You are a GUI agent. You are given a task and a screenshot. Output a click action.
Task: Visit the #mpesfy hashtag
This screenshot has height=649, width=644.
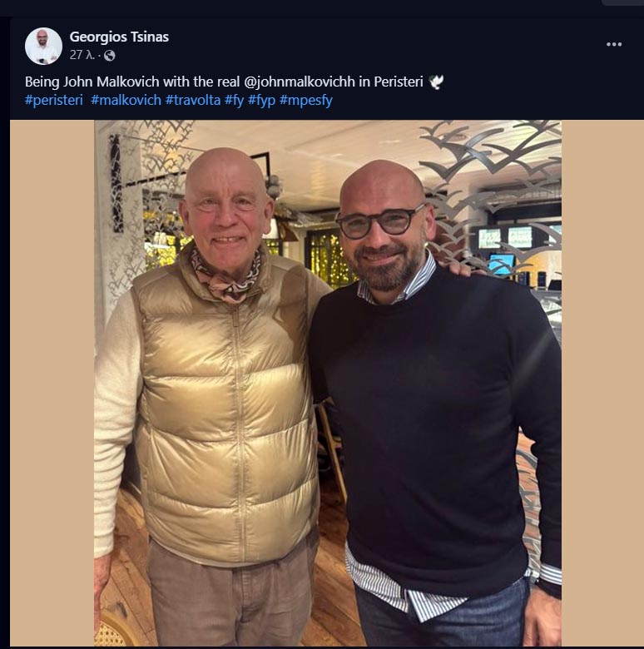(305, 101)
